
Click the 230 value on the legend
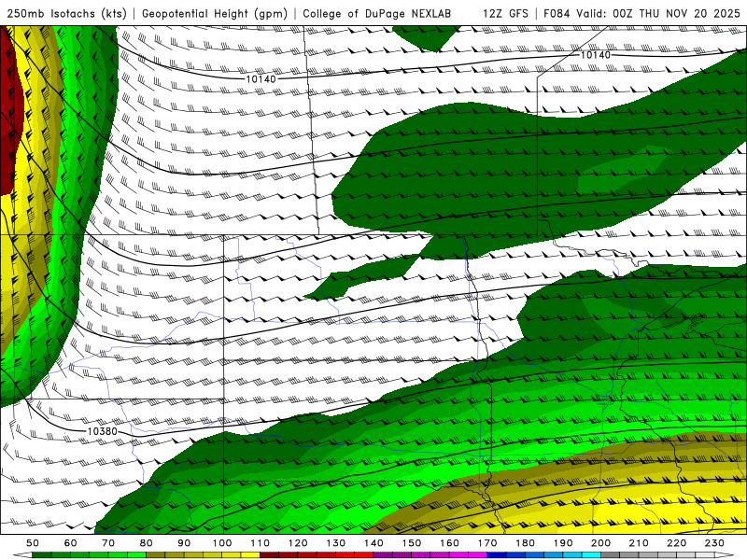coord(714,543)
